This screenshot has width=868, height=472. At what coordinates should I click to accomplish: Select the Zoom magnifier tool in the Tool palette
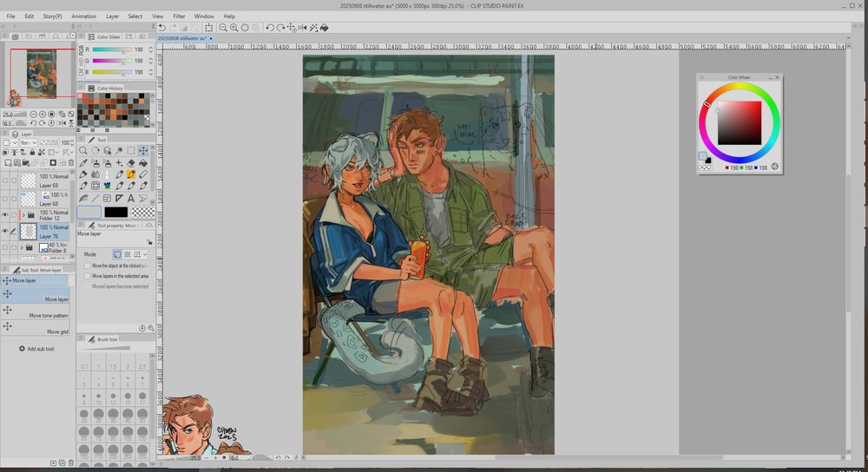(x=83, y=151)
